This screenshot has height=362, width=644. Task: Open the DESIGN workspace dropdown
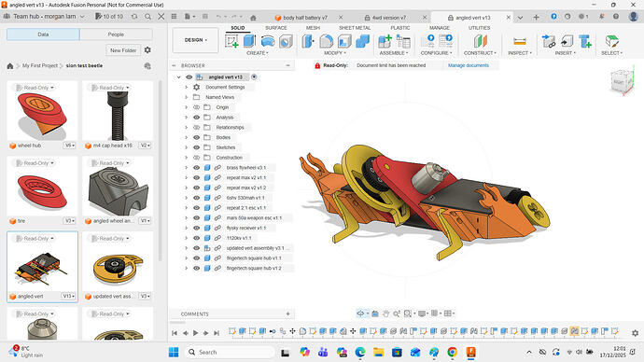click(195, 40)
